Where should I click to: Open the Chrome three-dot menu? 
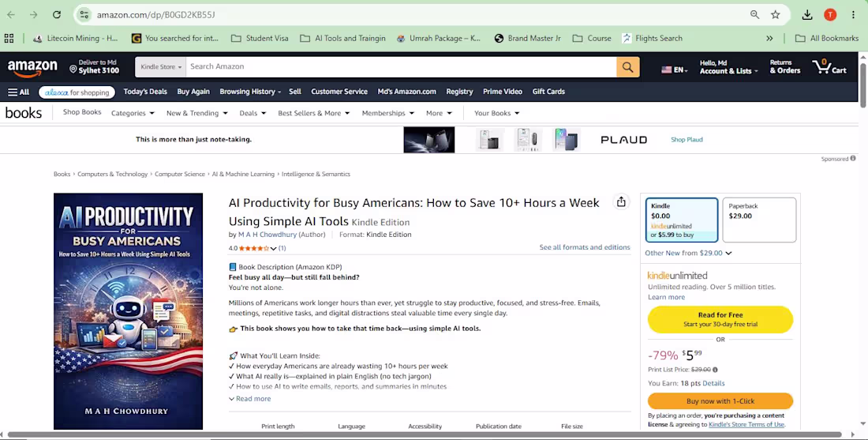click(x=853, y=15)
